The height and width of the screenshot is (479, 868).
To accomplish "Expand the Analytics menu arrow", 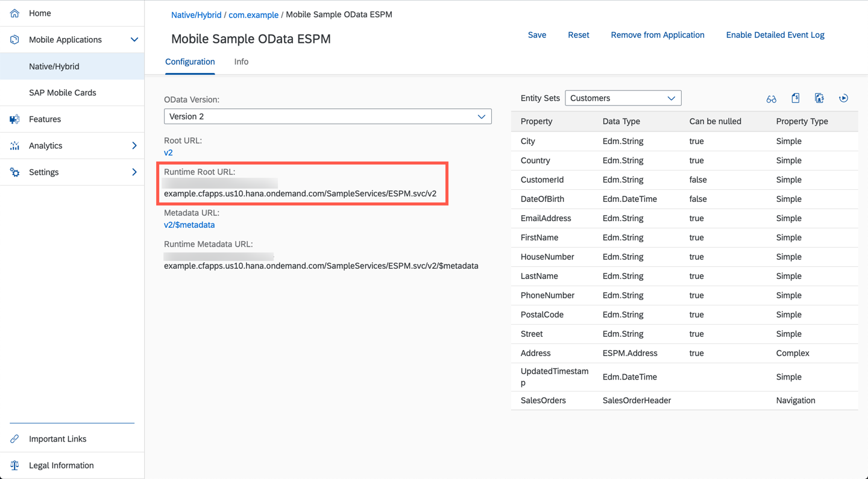I will pos(134,146).
